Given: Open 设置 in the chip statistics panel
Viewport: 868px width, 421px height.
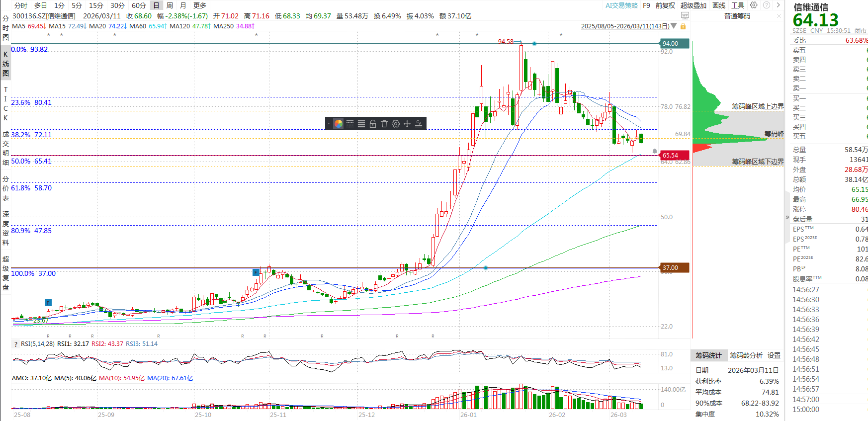Looking at the screenshot, I should point(774,355).
